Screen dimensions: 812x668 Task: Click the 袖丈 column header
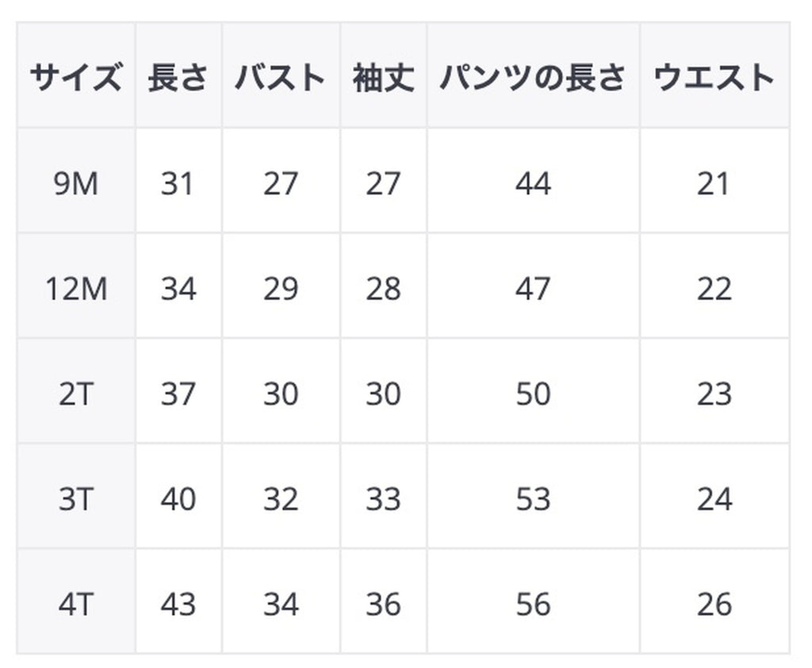point(383,78)
